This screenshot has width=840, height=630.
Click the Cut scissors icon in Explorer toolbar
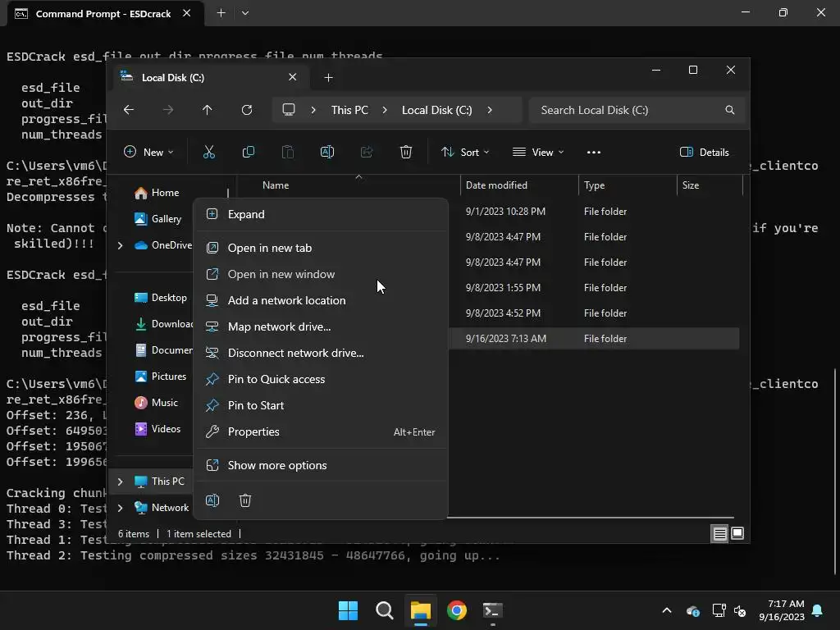point(209,152)
